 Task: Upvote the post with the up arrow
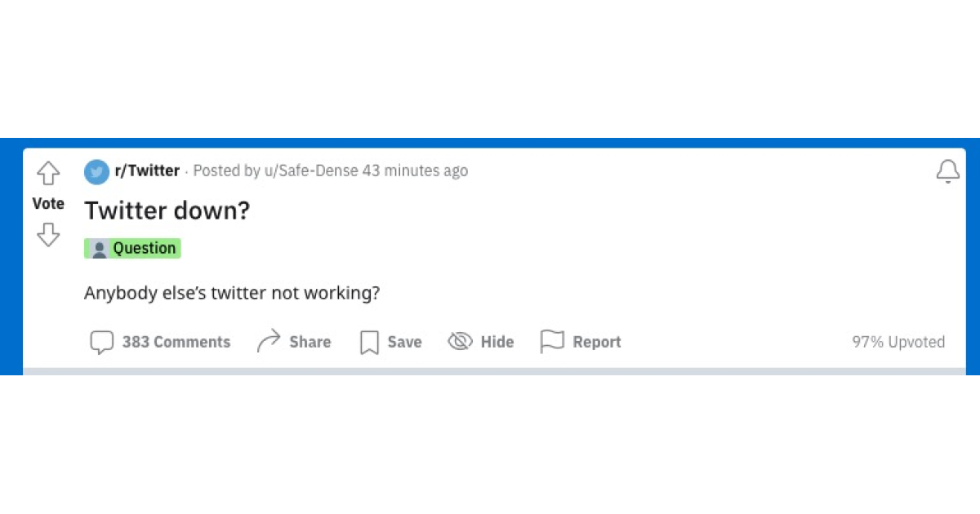coord(48,173)
